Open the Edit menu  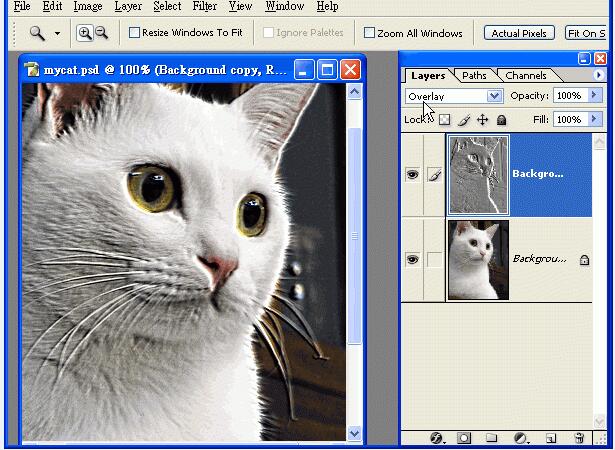(52, 6)
